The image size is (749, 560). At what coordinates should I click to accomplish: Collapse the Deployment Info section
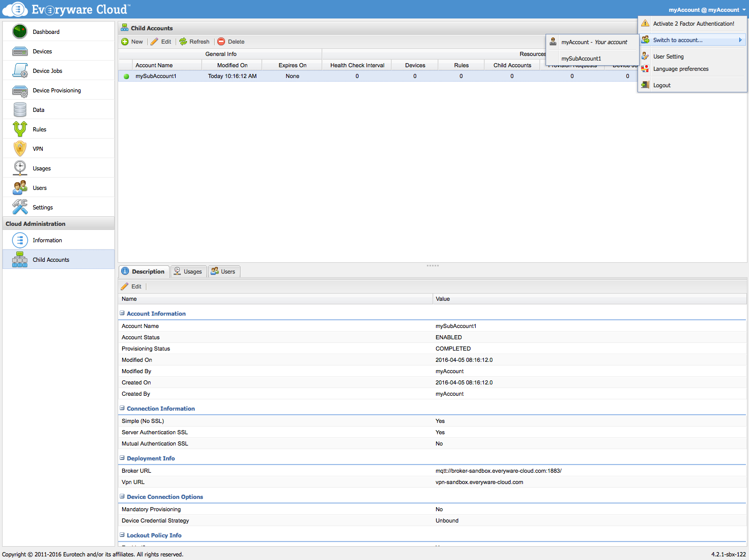pyautogui.click(x=122, y=458)
